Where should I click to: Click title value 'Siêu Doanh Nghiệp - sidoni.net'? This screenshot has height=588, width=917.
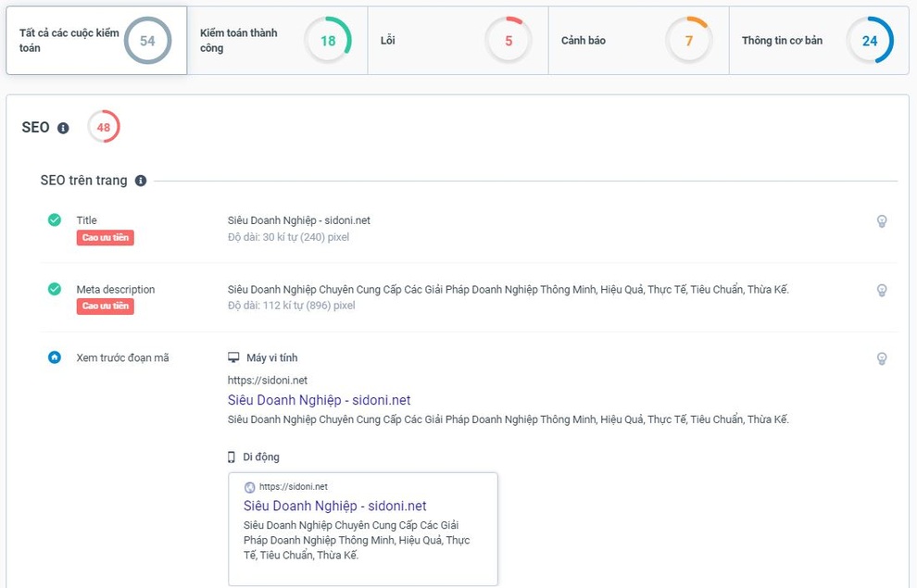(299, 220)
